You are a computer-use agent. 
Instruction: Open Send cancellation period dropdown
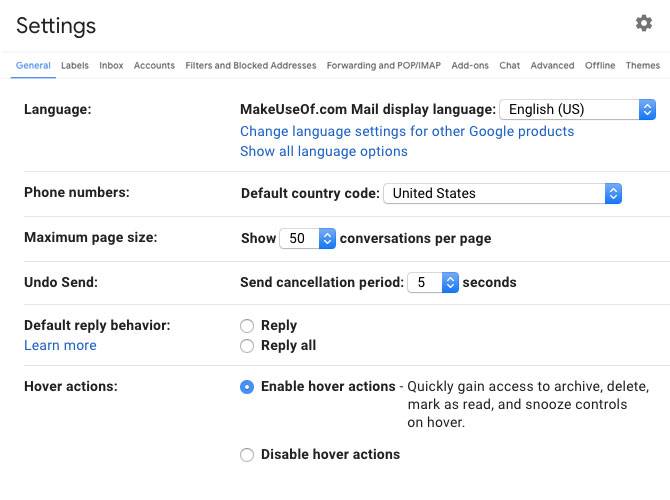pos(433,283)
